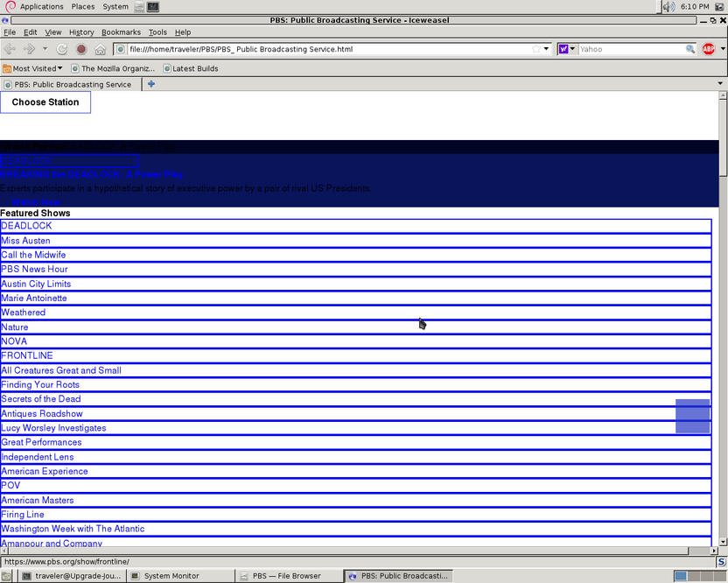Open the Antiques Roadshow link
Screen dimensions: 728x583
click(x=355, y=413)
